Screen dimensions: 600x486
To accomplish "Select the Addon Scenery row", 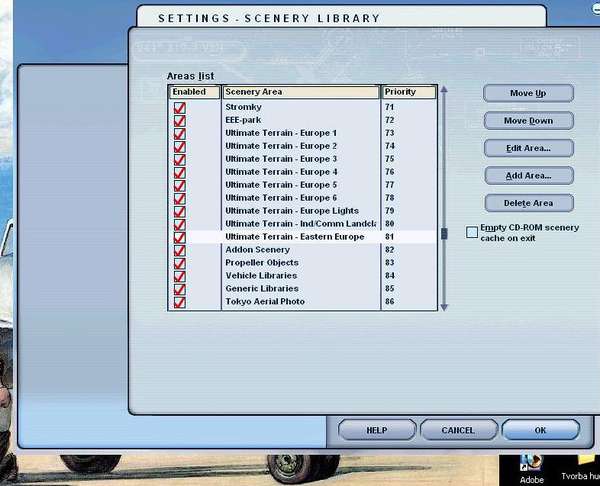I will coord(302,250).
